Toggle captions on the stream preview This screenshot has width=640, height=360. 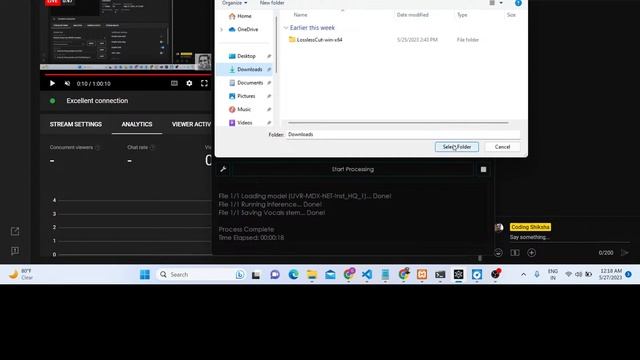coord(174,83)
